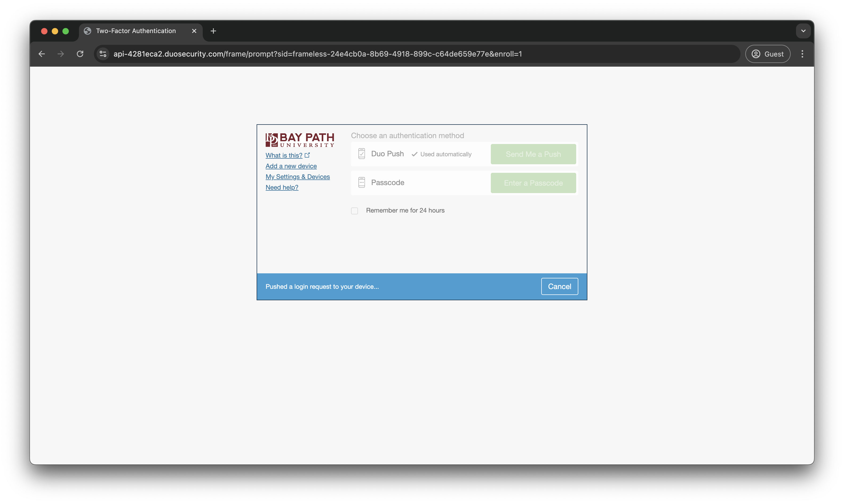Open the What is this? link

click(284, 155)
